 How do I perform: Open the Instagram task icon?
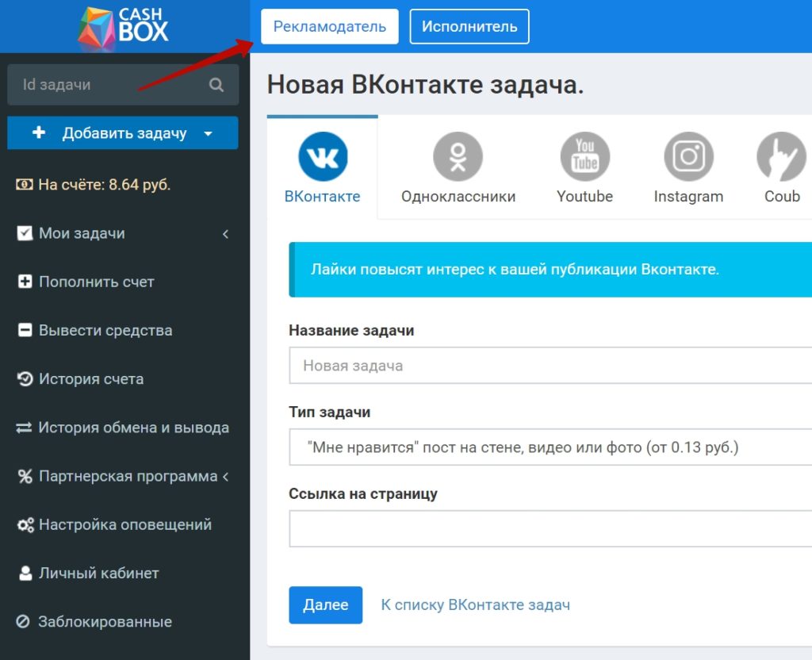[x=688, y=157]
